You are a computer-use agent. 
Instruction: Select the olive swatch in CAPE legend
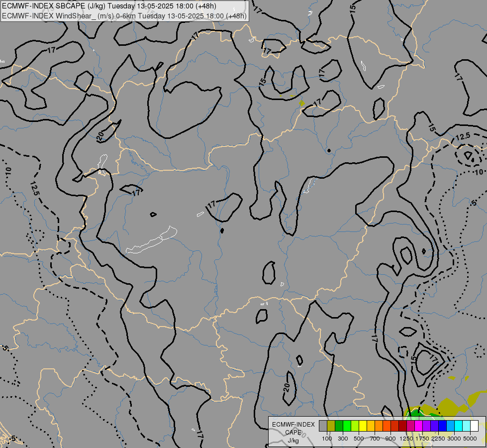[x=331, y=426]
